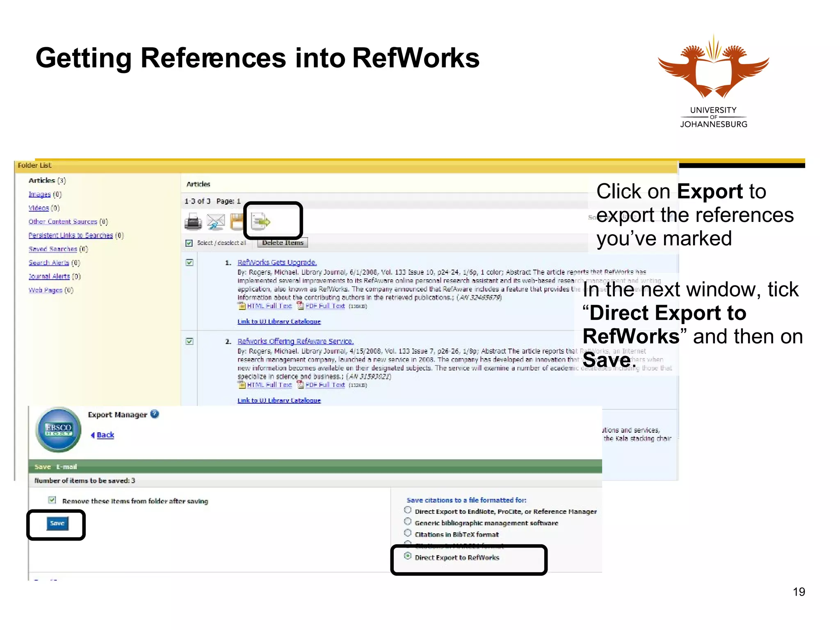
Task: Toggle the Select / deselect all checkbox
Action: tap(189, 243)
